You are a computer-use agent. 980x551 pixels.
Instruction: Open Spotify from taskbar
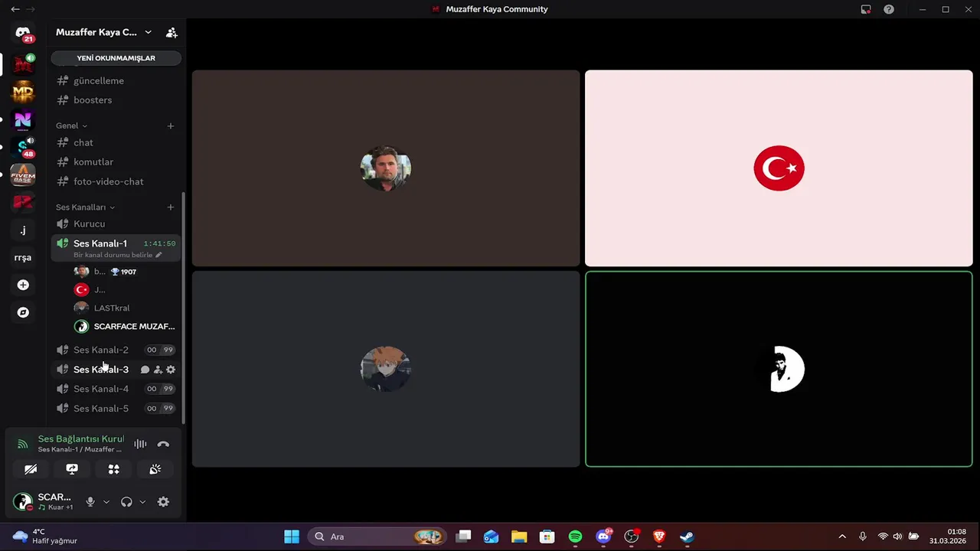(x=575, y=536)
